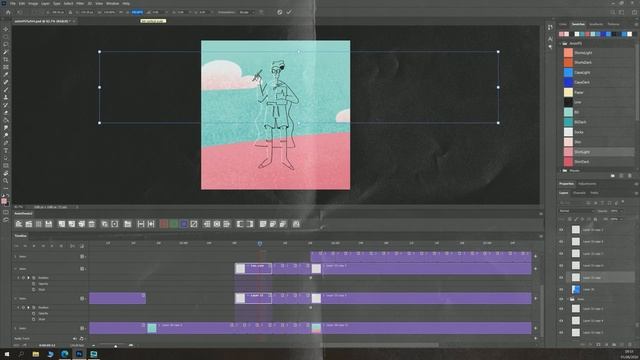This screenshot has height=360, width=640.
Task: Apply the red color label in AnimDessin2
Action: tap(164, 224)
